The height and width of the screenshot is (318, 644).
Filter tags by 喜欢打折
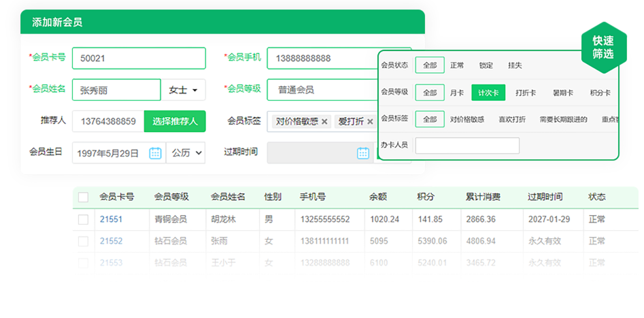point(511,119)
